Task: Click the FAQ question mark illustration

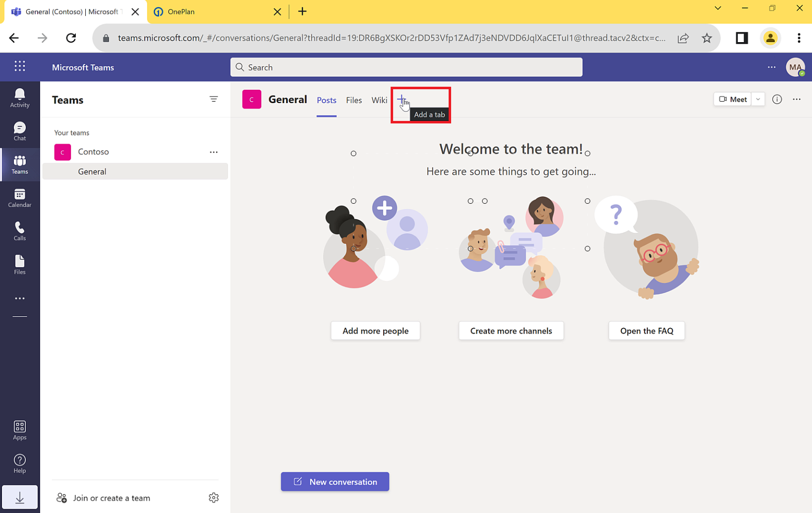Action: [647, 247]
